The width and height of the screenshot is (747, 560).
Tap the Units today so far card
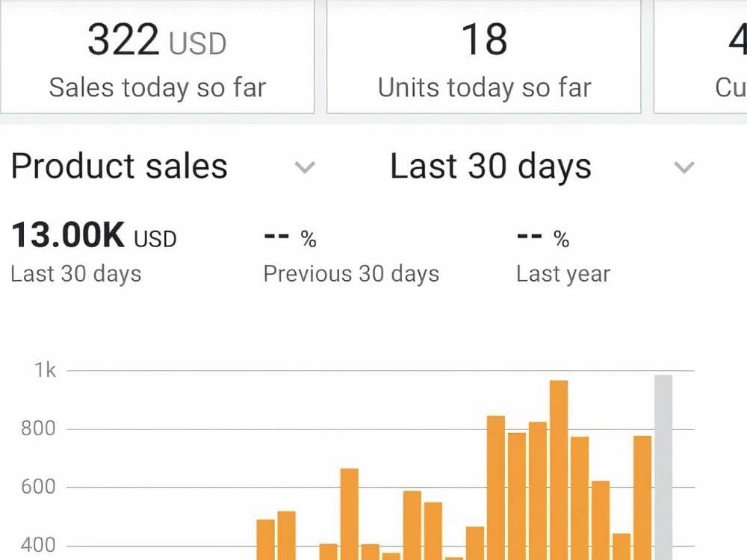pyautogui.click(x=483, y=56)
